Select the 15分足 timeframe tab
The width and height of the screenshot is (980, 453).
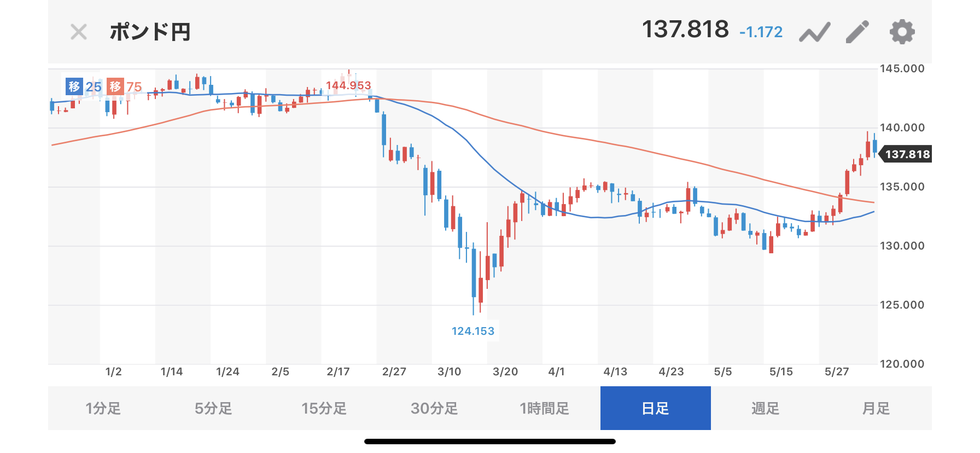324,408
